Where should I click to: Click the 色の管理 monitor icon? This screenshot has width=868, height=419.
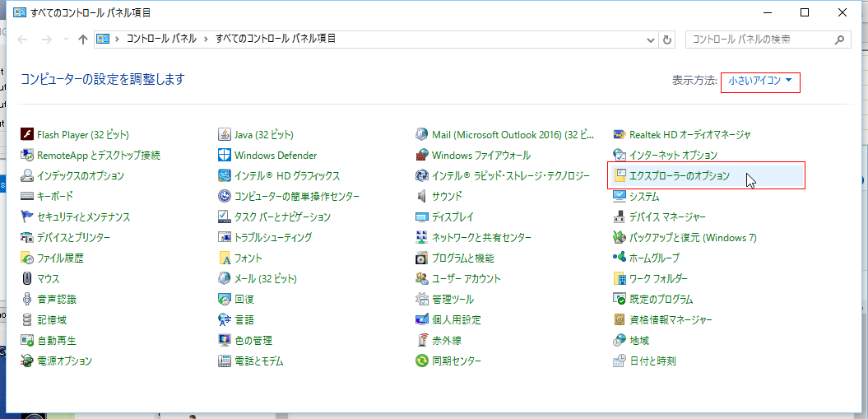point(224,341)
